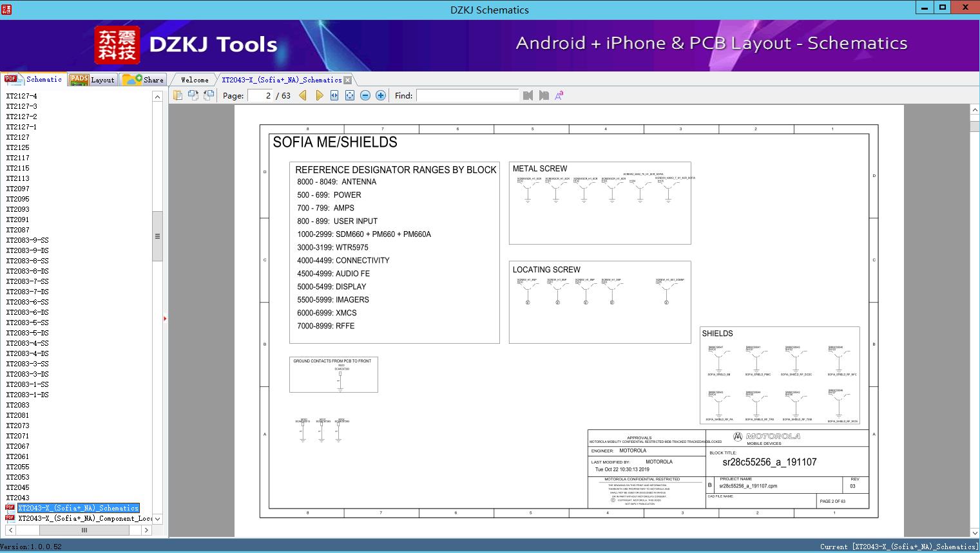Select XT2045 in the model list
The image size is (980, 553).
point(17,487)
